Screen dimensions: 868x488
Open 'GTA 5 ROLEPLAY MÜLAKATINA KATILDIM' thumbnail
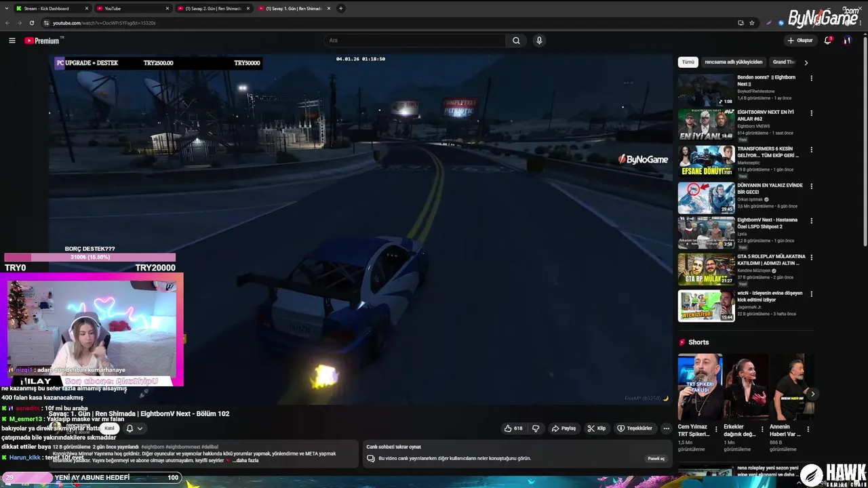(x=706, y=270)
